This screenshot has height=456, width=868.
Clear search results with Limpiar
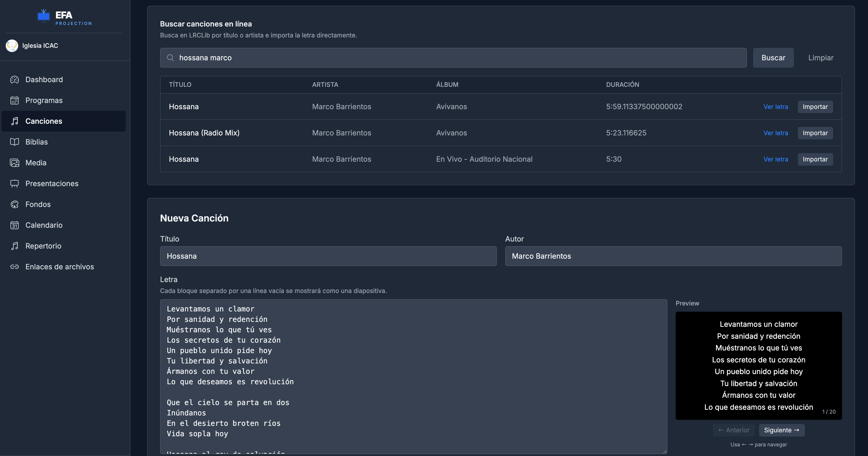[x=820, y=58]
